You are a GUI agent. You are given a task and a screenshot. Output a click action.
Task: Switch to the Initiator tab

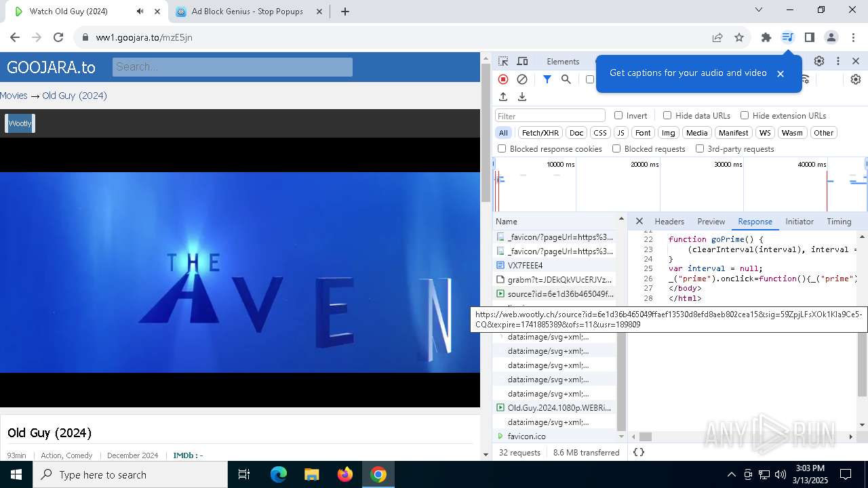(800, 222)
